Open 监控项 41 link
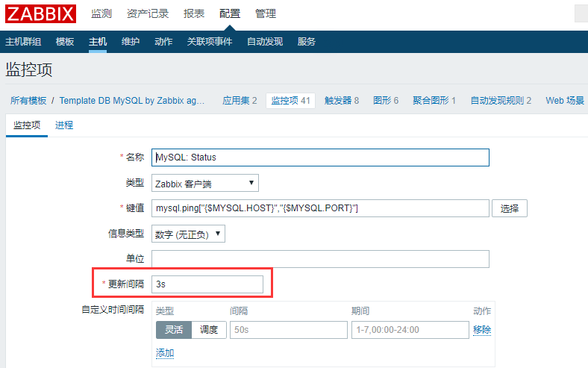This screenshot has width=588, height=368. pyautogui.click(x=290, y=101)
